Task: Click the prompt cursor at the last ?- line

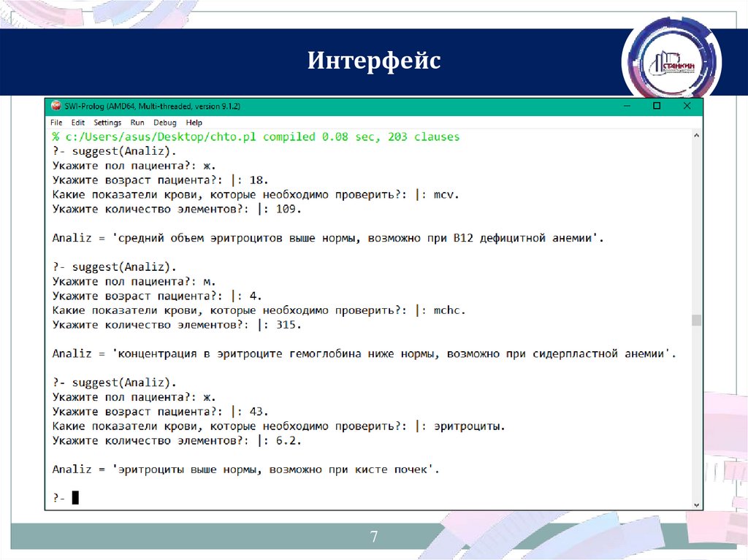Action: point(75,498)
